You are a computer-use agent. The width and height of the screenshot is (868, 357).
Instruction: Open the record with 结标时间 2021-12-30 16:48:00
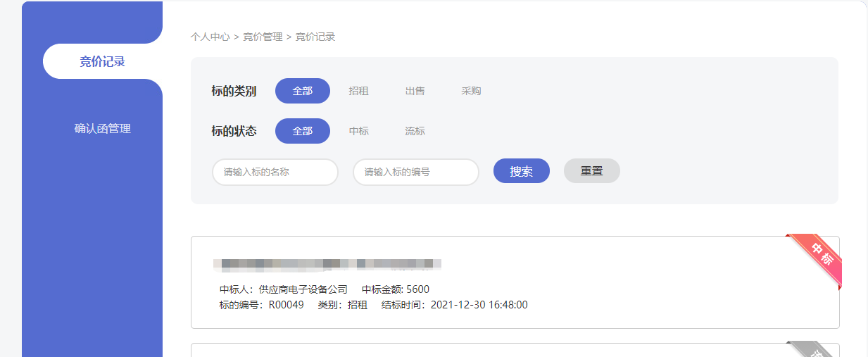point(479,305)
